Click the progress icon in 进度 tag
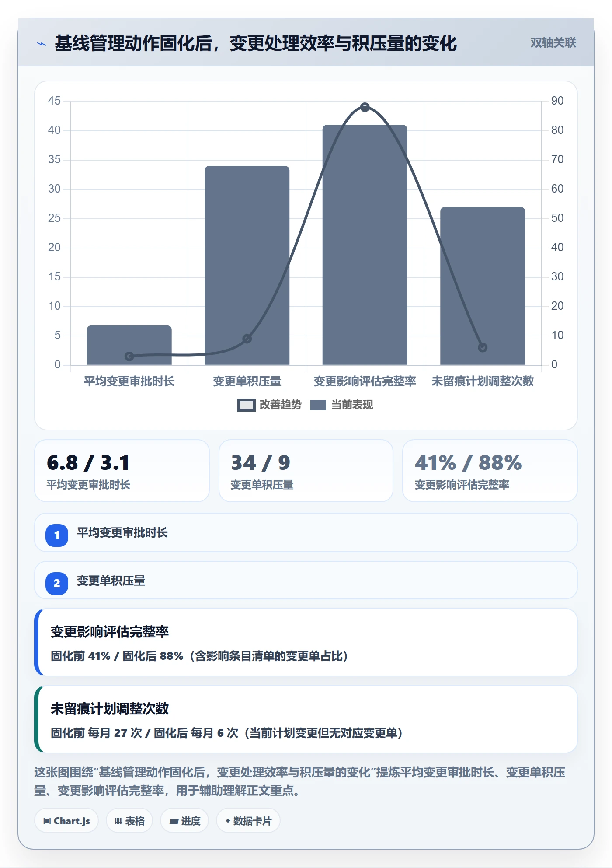Screen dimensions: 612x868 [x=174, y=822]
